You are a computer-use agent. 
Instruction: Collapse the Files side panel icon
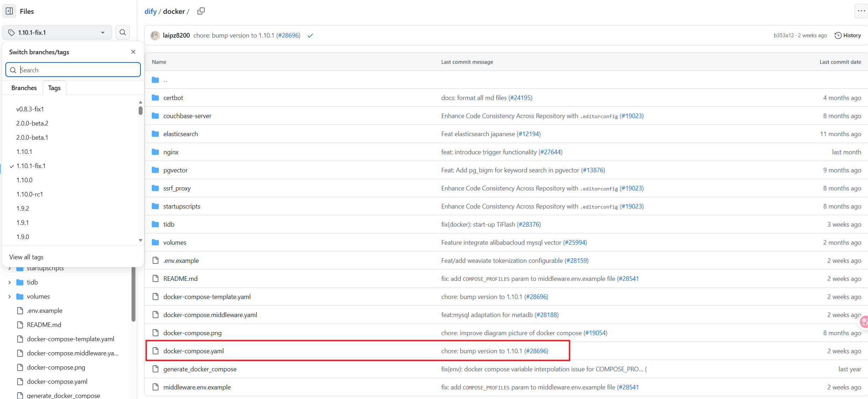point(10,11)
